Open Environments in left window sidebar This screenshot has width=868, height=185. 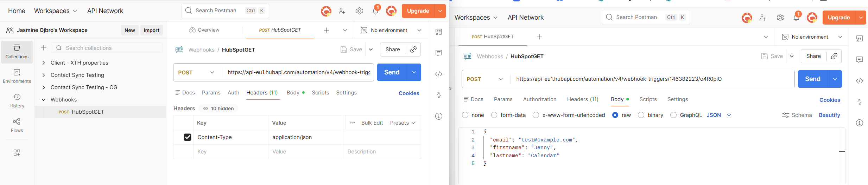tap(17, 77)
